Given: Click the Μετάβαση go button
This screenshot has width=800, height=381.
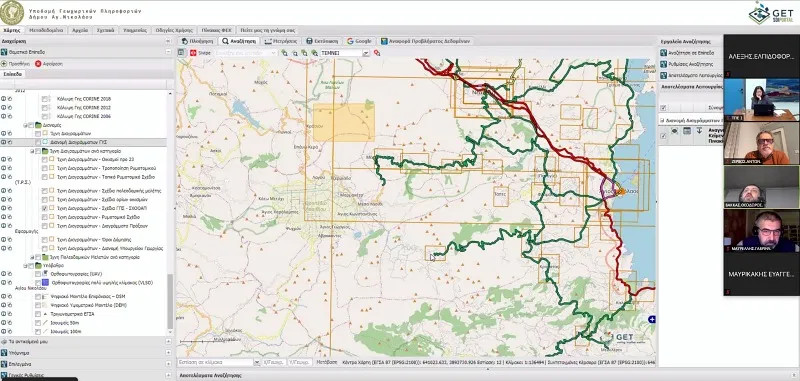Looking at the screenshot, I should (327, 362).
